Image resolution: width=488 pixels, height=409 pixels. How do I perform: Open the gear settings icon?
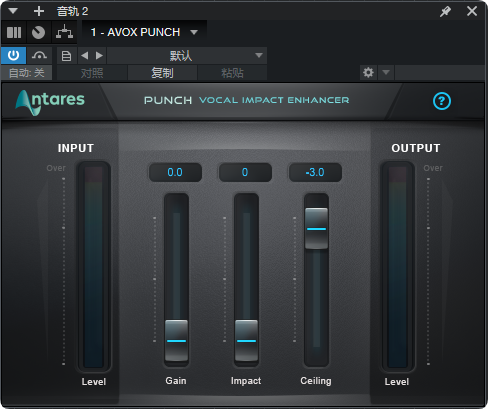coord(368,73)
